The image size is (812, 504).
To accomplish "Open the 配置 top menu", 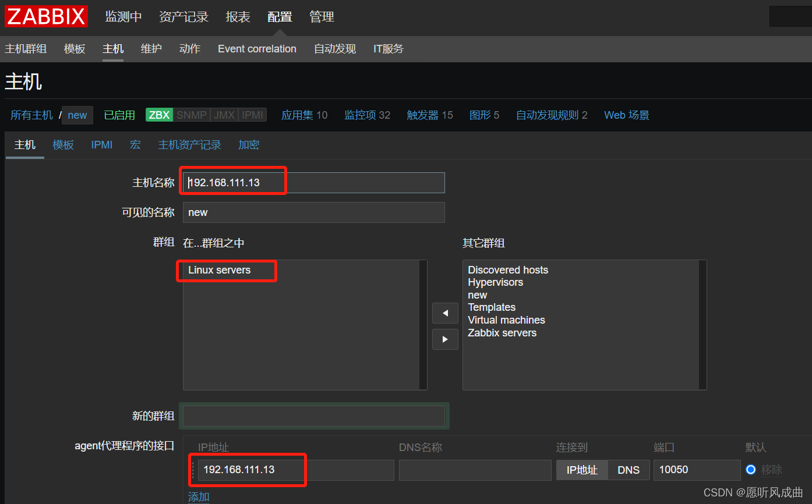I will pyautogui.click(x=280, y=17).
